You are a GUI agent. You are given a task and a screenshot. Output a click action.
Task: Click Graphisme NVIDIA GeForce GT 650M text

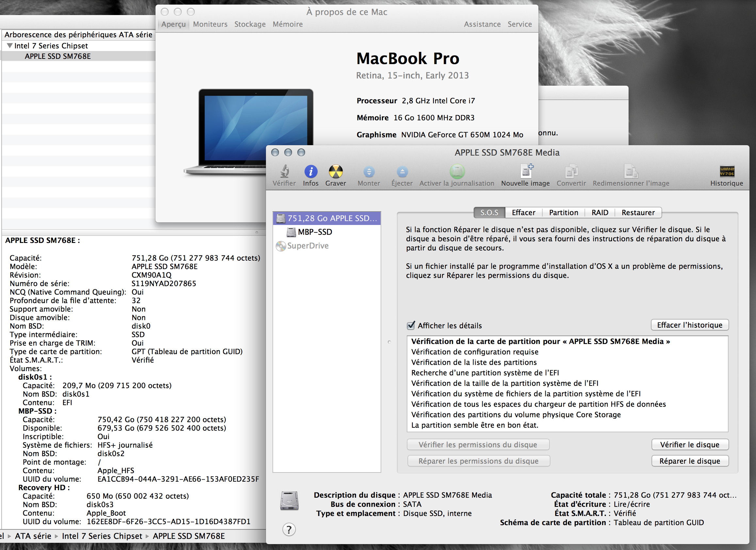440,135
